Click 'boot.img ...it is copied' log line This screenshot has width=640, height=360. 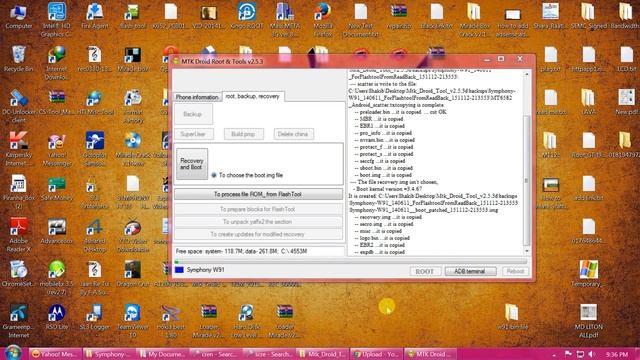385,175
